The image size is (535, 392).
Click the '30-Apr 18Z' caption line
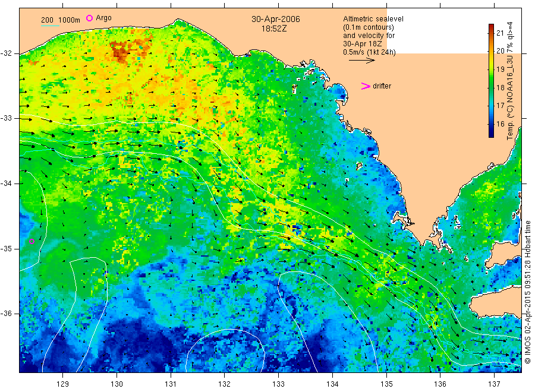pos(363,44)
